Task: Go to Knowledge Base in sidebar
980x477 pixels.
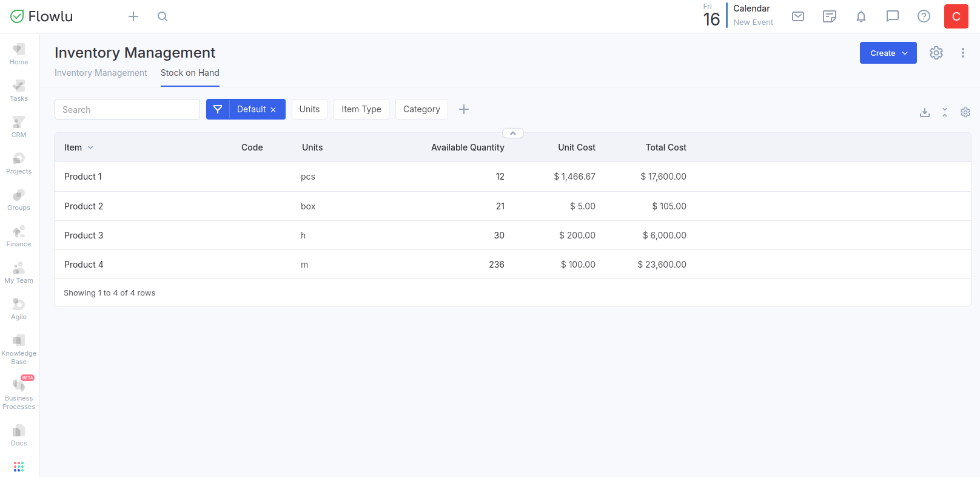Action: pyautogui.click(x=19, y=349)
